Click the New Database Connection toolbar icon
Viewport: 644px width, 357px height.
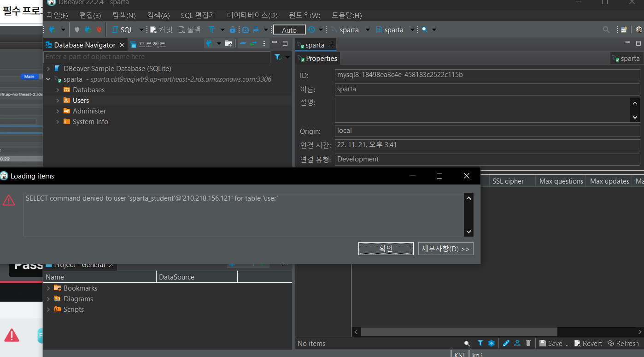52,30
